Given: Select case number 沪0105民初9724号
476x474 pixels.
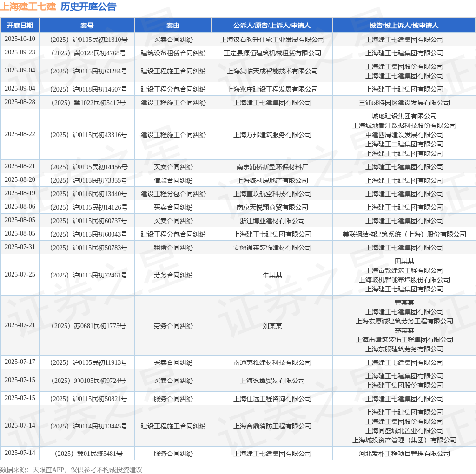Looking at the screenshot, I should (x=89, y=381).
